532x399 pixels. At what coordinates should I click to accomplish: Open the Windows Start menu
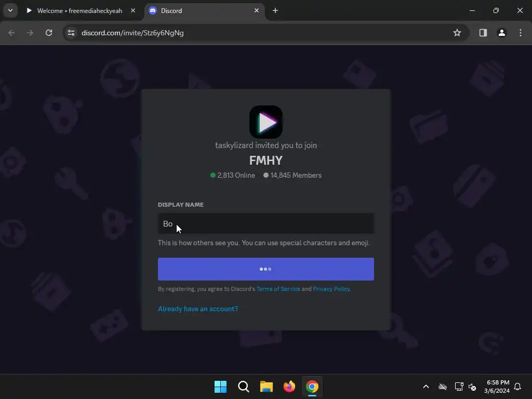click(x=220, y=387)
